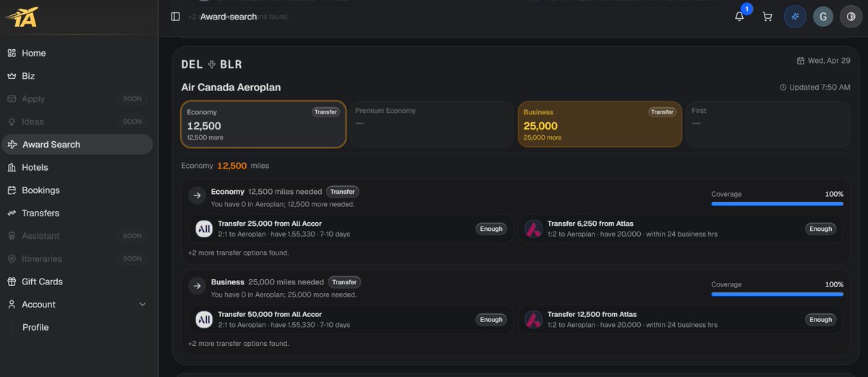Click the clock icon beside Updated 7:50 AM
Screen dimensions: 868x377
pos(783,88)
